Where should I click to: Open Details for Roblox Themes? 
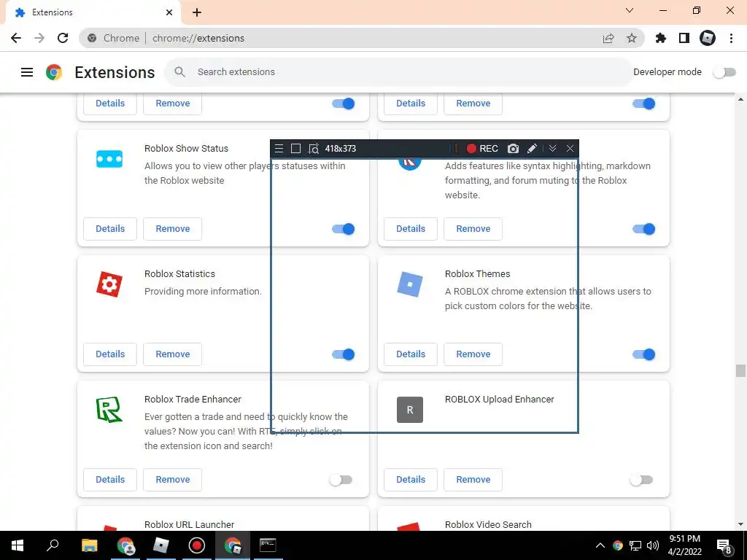tap(411, 354)
